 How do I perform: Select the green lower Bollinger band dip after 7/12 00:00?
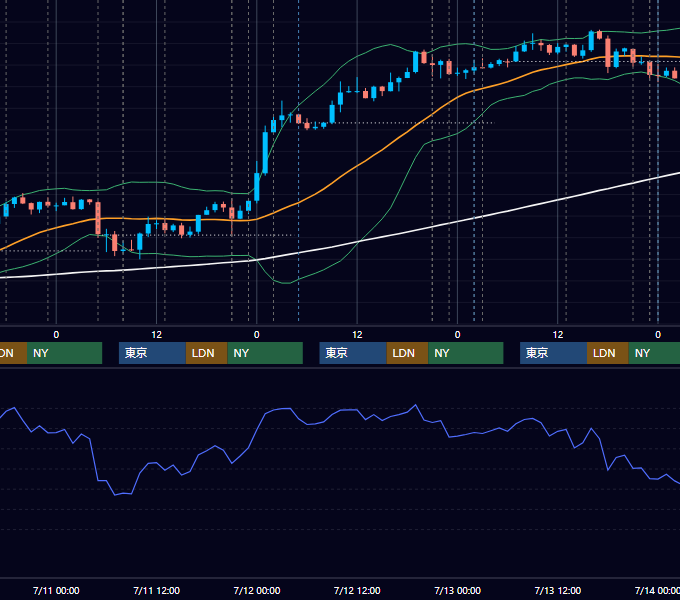click(286, 282)
